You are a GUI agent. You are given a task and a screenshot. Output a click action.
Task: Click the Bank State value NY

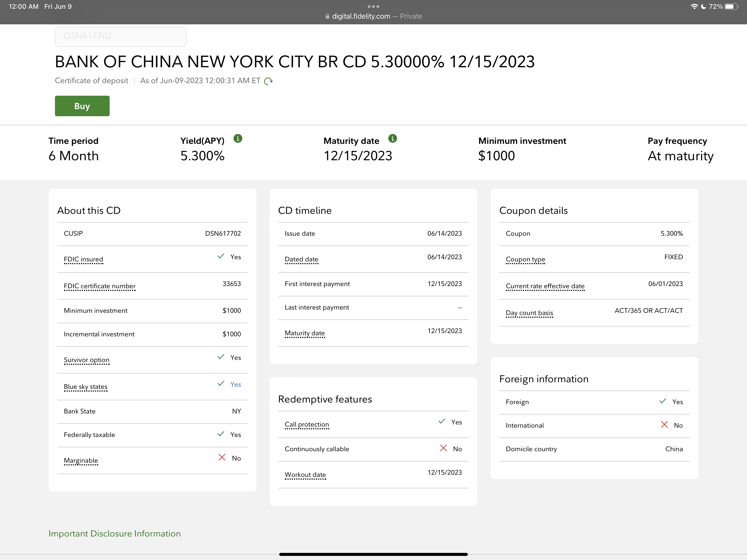(x=237, y=411)
